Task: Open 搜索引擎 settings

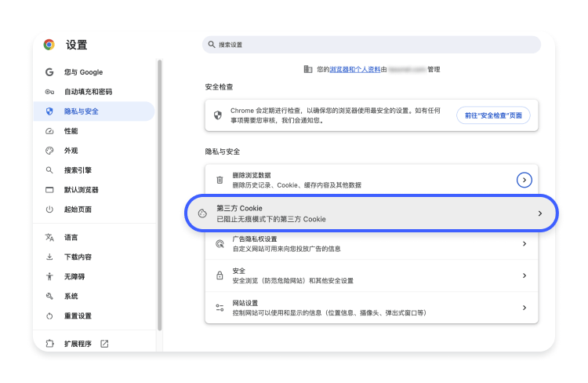Action: point(94,170)
